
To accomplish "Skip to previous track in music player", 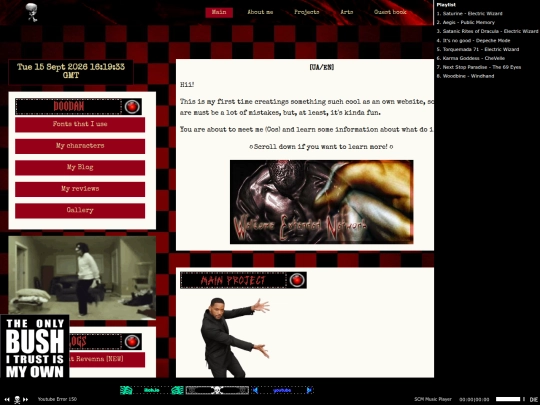I will pos(7,399).
